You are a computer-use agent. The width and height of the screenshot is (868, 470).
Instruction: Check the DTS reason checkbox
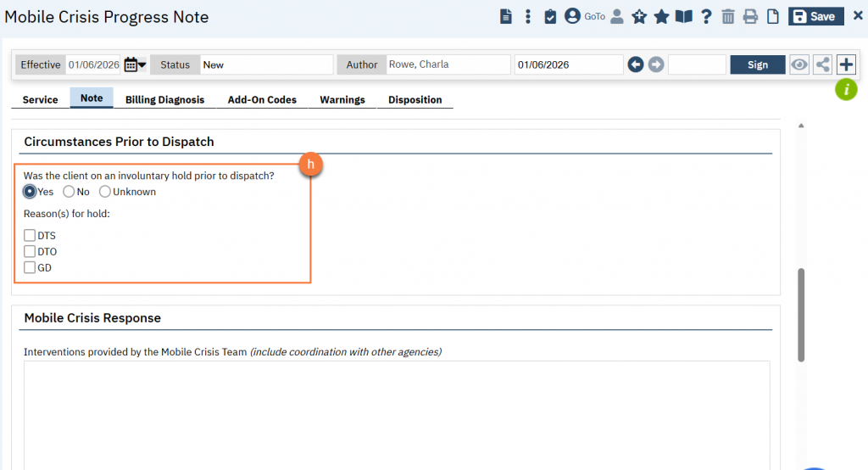[x=30, y=236]
